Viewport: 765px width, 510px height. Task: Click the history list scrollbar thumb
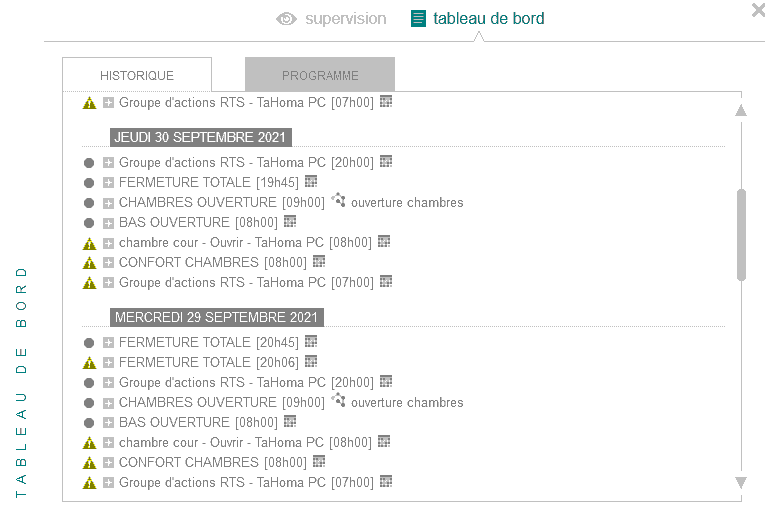741,235
